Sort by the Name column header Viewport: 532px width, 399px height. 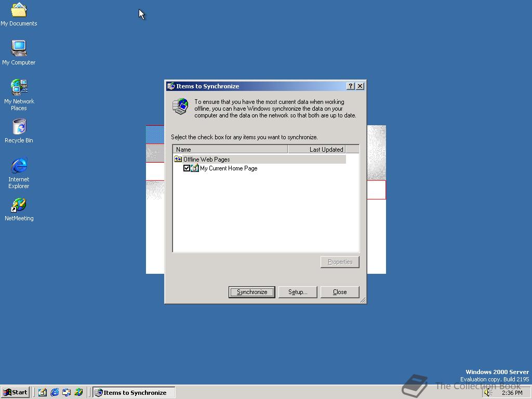[x=230, y=149]
